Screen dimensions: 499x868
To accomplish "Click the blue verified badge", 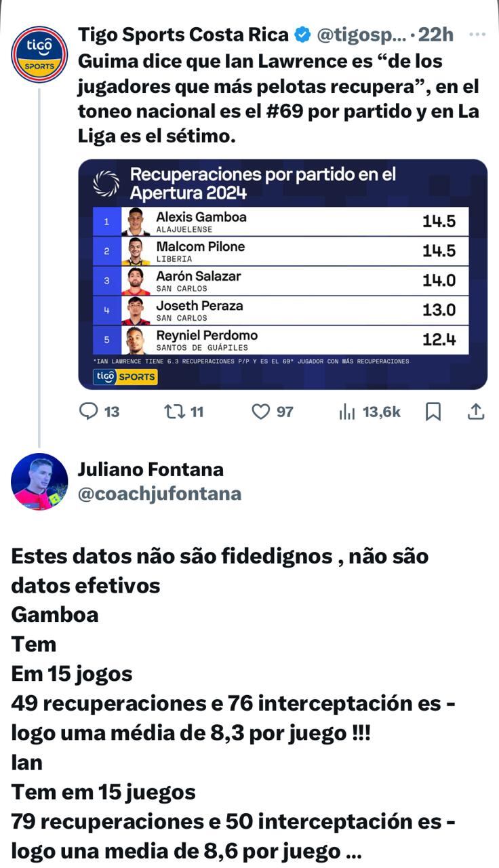I will pyautogui.click(x=302, y=35).
